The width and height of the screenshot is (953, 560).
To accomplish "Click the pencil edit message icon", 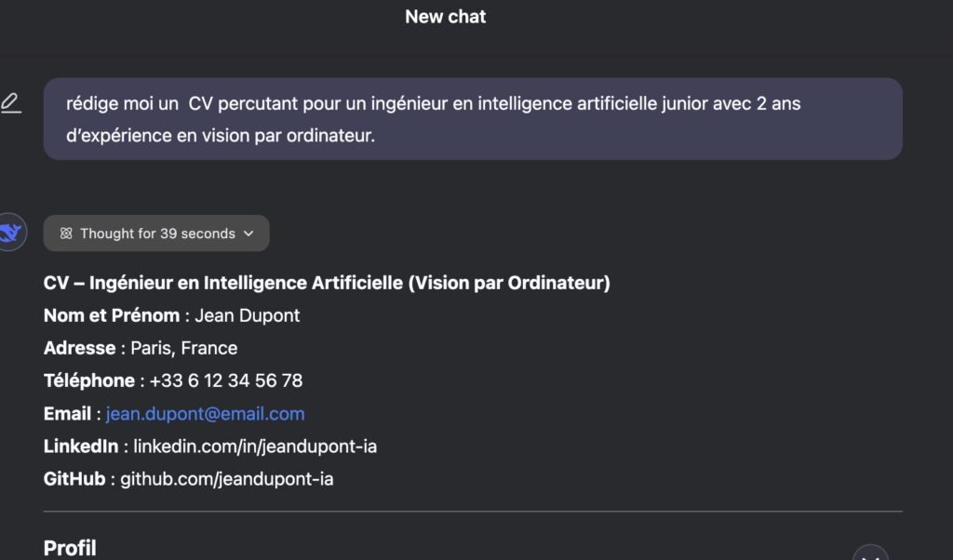I will click(x=10, y=102).
